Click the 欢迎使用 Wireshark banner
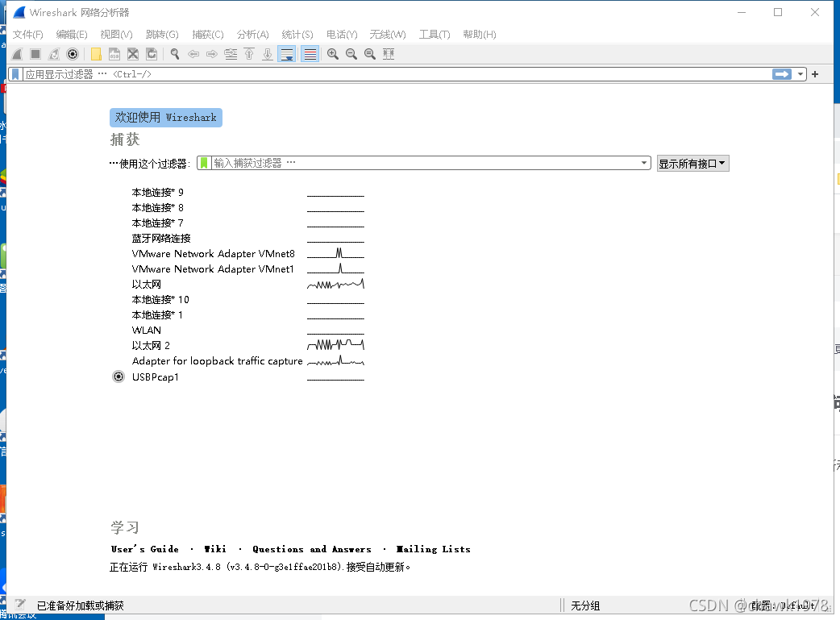Image resolution: width=840 pixels, height=620 pixels. pyautogui.click(x=166, y=118)
